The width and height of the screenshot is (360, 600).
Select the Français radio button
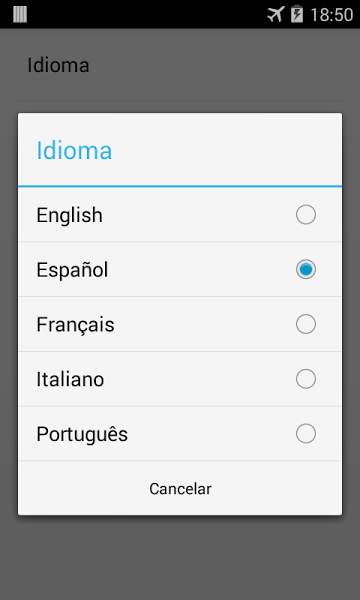[306, 324]
